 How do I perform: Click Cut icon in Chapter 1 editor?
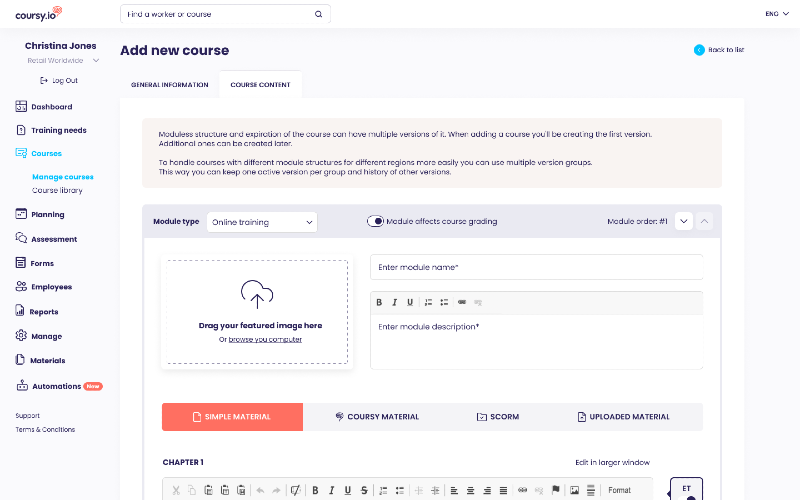click(x=176, y=490)
